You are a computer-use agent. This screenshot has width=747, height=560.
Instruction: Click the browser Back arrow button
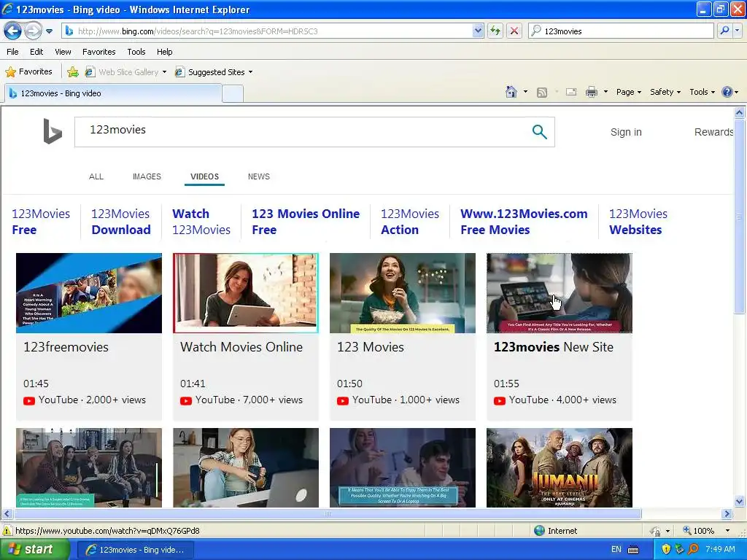click(x=12, y=31)
